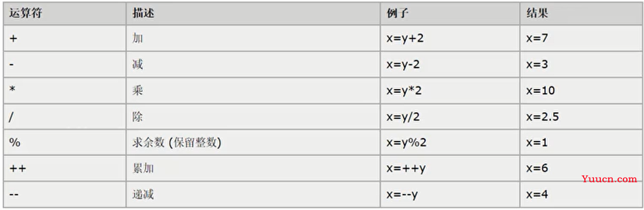The height and width of the screenshot is (210, 644).
Task: Select the minus operator cell
Action: [x=65, y=65]
